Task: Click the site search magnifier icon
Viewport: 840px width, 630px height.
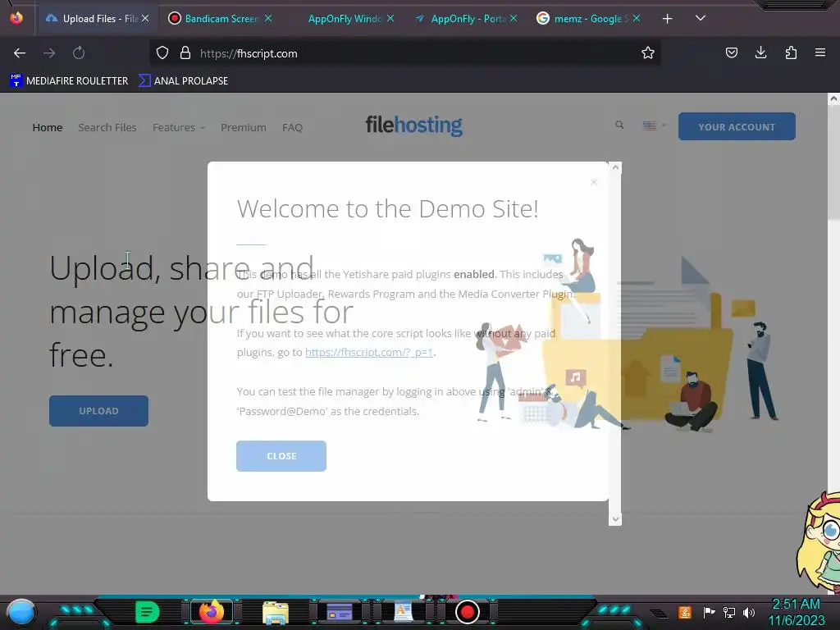Action: [x=619, y=125]
